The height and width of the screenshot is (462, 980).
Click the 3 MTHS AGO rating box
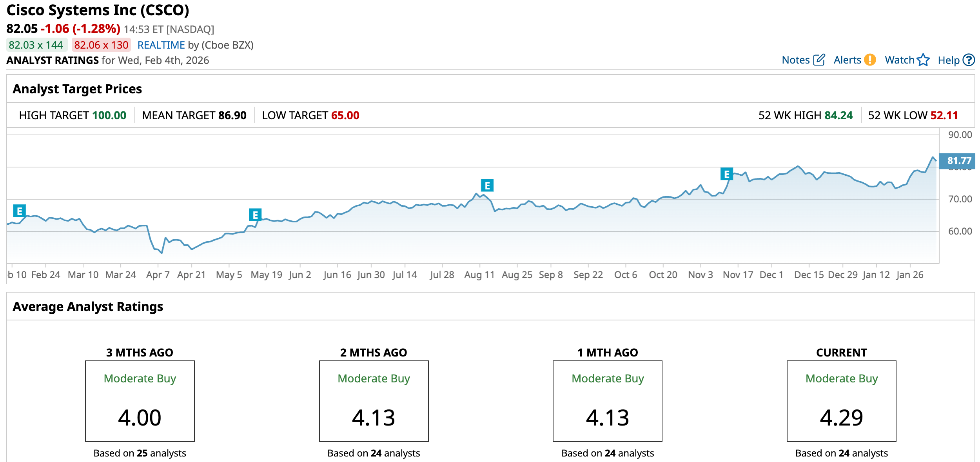click(x=140, y=401)
